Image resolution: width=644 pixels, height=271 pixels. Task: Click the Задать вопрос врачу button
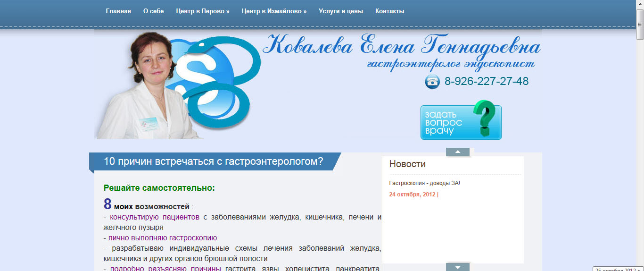click(x=461, y=122)
